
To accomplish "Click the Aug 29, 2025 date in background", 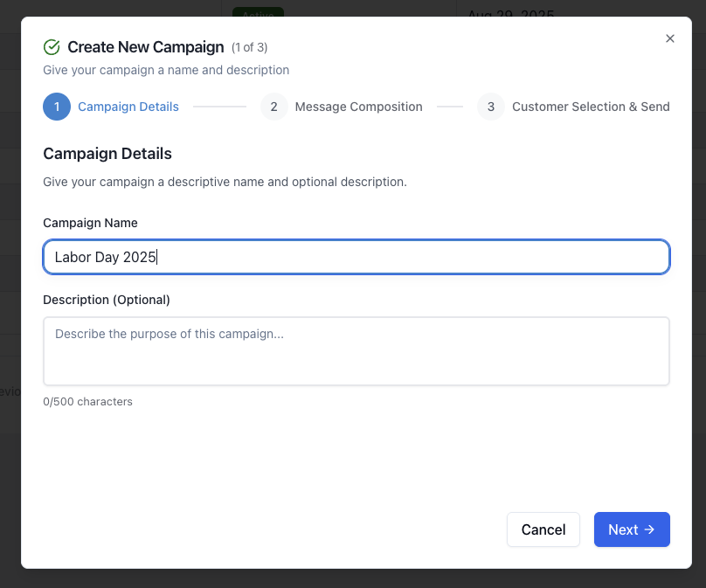I will 510,11.
